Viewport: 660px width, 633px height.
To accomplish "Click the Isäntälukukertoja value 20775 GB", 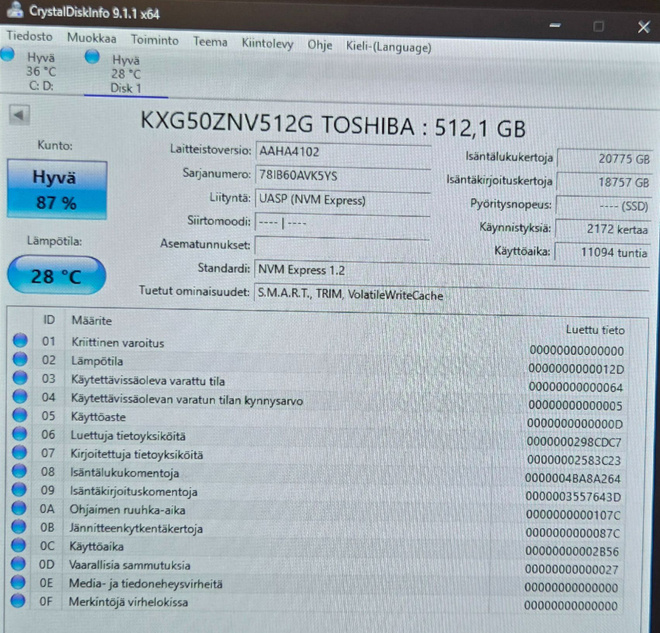I will coord(605,159).
